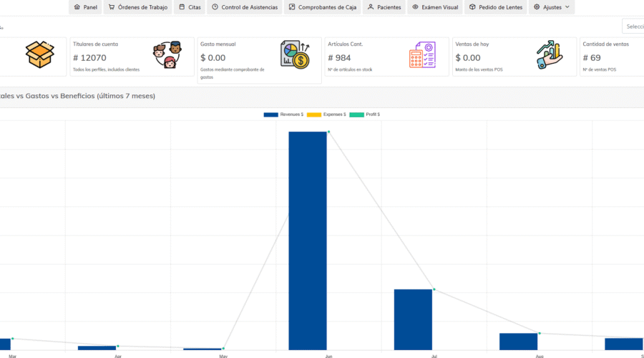Viewport: 644px width, 358px height.
Task: Click the Artículos Cant. calculator icon
Action: pos(422,55)
